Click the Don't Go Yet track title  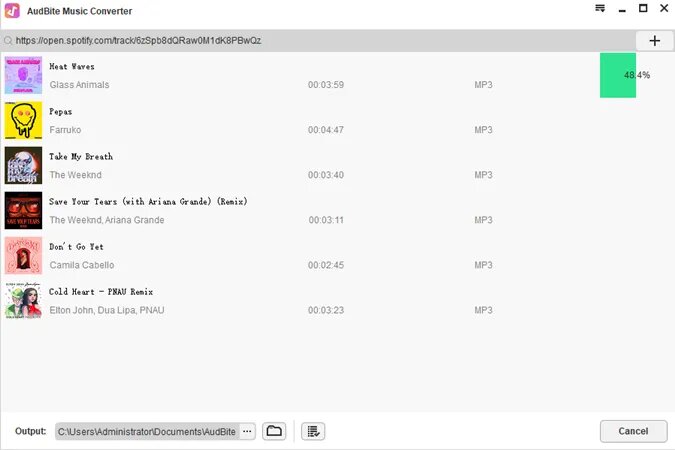coord(76,247)
